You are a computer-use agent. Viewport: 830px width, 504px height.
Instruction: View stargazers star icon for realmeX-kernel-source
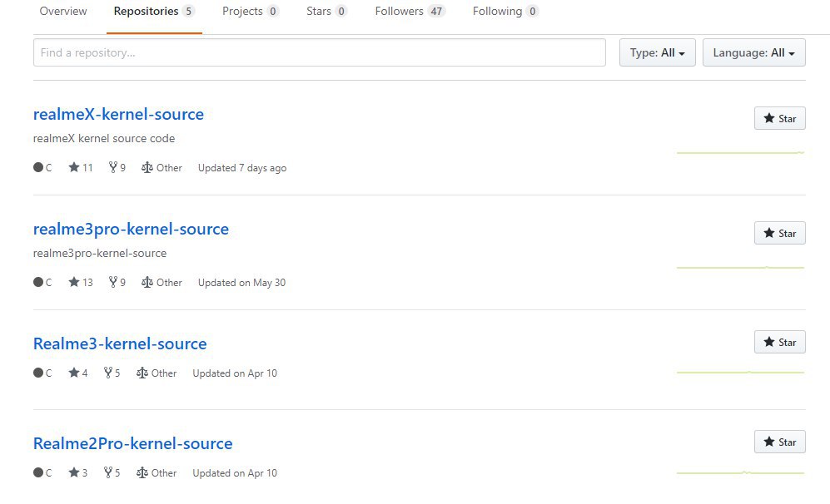point(73,167)
